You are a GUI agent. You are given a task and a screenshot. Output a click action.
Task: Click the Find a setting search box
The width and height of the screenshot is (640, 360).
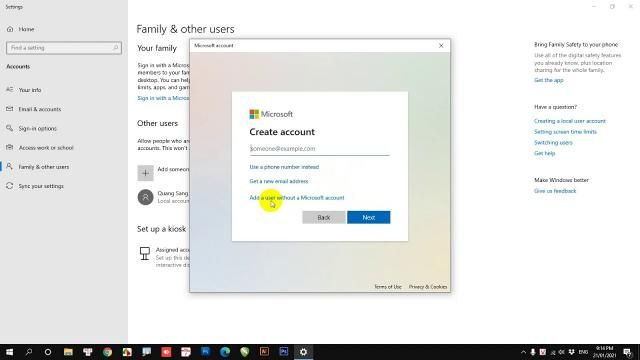point(64,48)
